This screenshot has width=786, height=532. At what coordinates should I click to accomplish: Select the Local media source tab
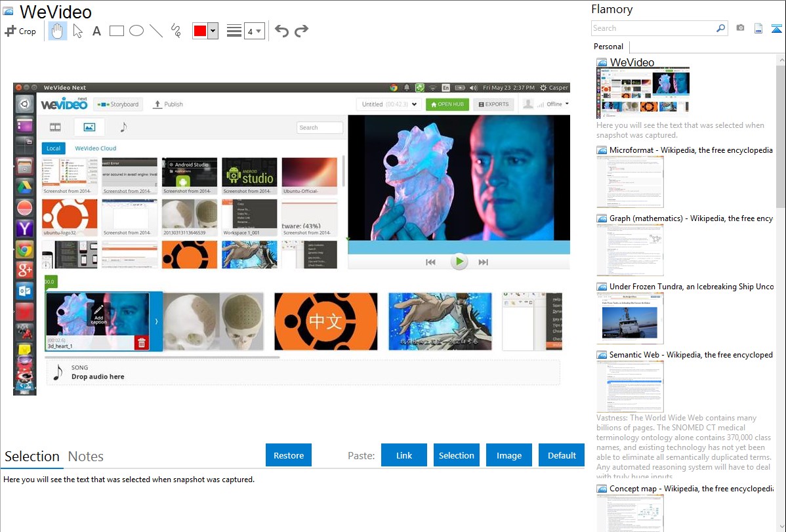[x=53, y=148]
